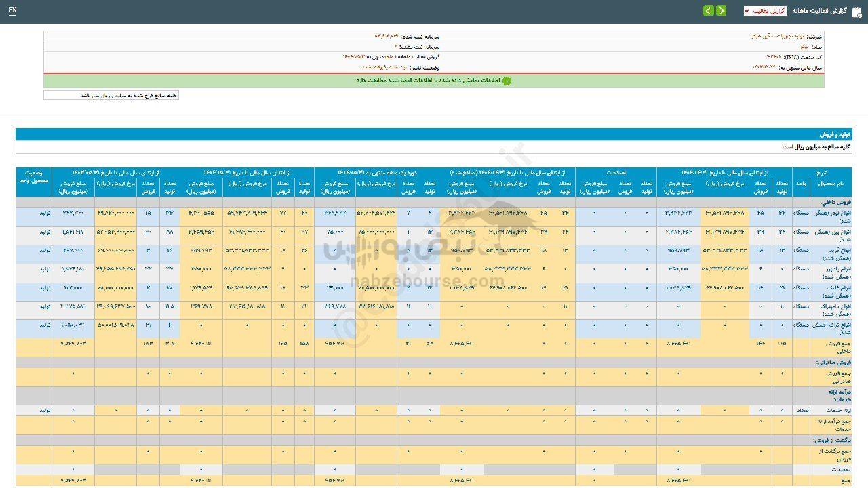Click the برگشت از فروش section row label
The width and height of the screenshot is (868, 488).
click(x=831, y=440)
